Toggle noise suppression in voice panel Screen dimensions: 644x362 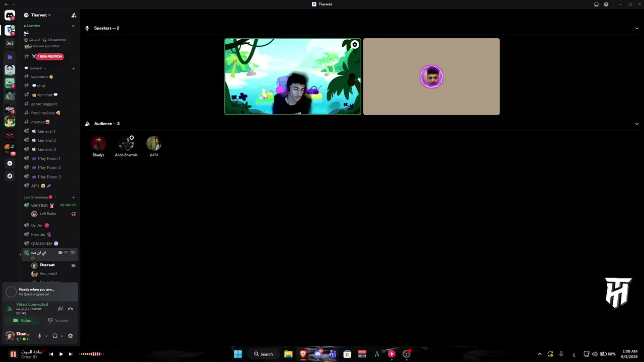[60, 309]
